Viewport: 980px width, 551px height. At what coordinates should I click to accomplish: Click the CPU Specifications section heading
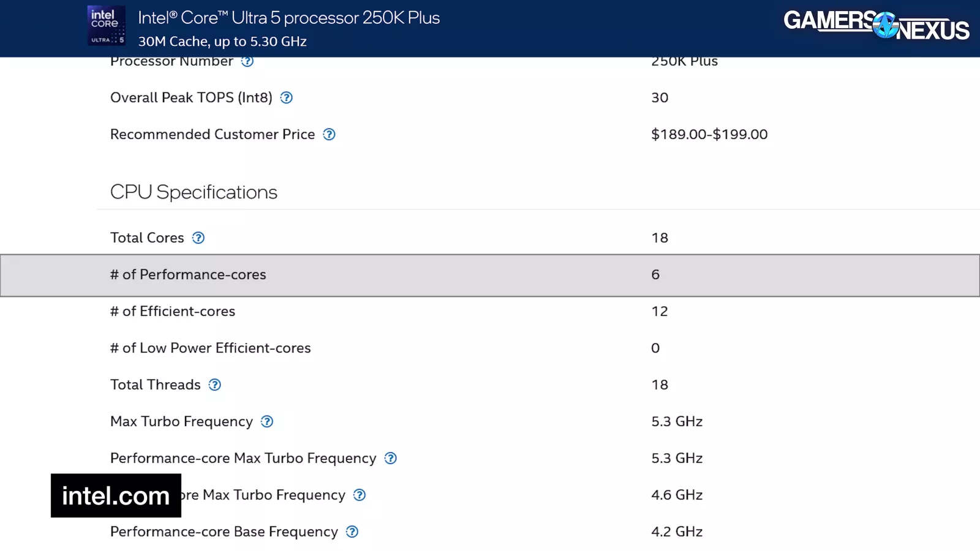coord(194,192)
